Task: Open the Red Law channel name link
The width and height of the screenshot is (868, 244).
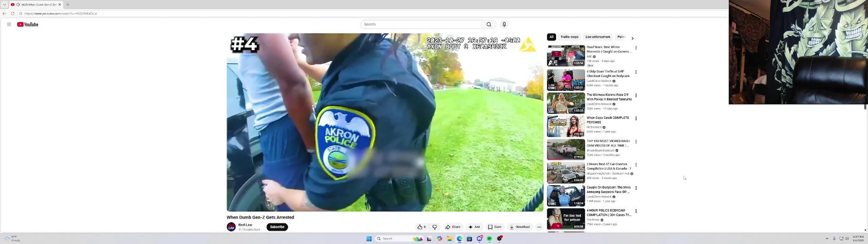Action: (245, 225)
